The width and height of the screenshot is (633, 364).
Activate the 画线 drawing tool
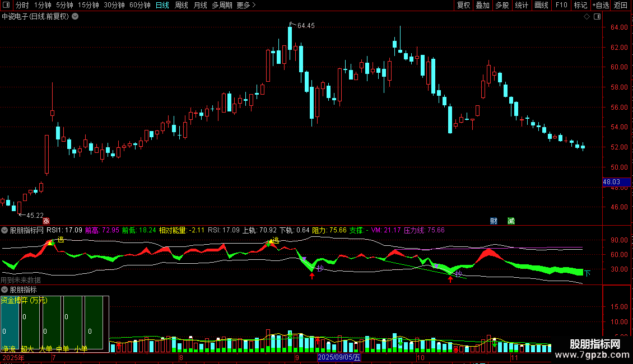pyautogui.click(x=541, y=5)
